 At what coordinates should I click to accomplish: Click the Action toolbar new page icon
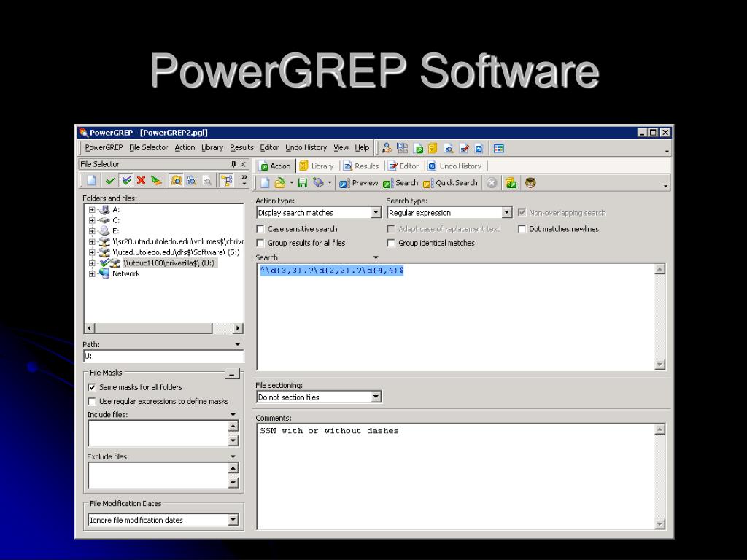coord(265,183)
